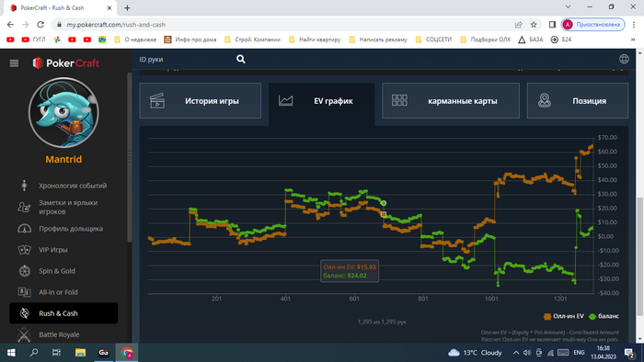Click the address bar URL
644x362 pixels.
[x=116, y=25]
